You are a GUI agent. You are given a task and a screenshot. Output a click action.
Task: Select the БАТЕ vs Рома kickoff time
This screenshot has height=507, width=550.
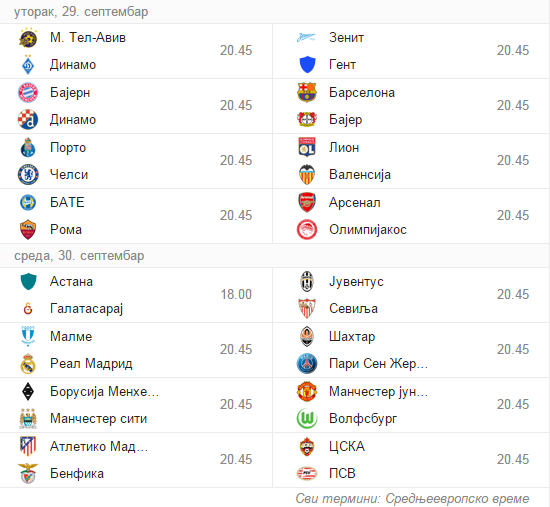236,216
